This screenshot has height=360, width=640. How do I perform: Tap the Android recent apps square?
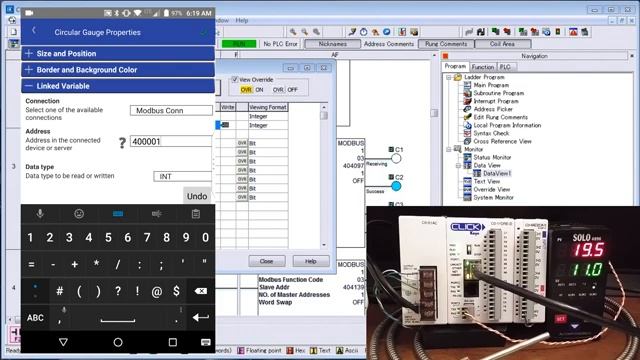[173, 342]
